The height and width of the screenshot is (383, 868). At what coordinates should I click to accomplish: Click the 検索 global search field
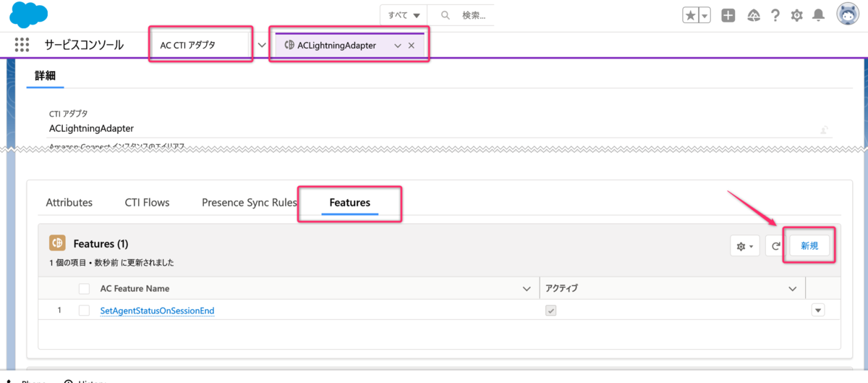pos(461,15)
